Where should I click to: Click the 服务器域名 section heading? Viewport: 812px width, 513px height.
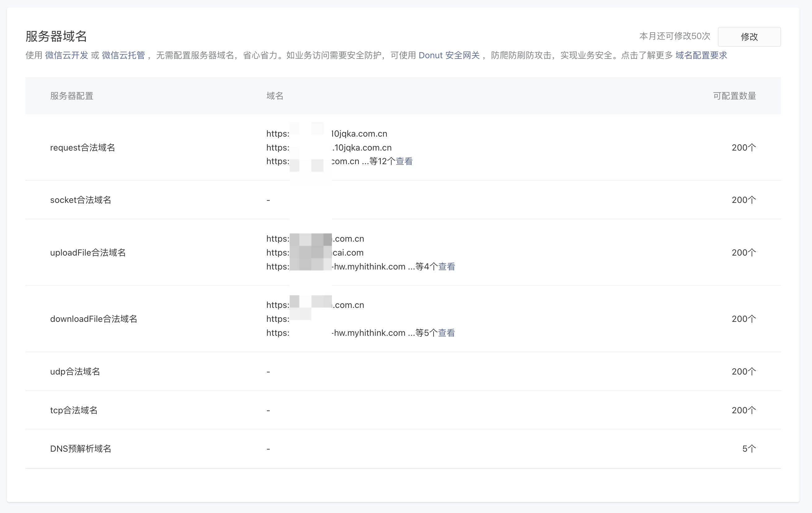click(56, 37)
